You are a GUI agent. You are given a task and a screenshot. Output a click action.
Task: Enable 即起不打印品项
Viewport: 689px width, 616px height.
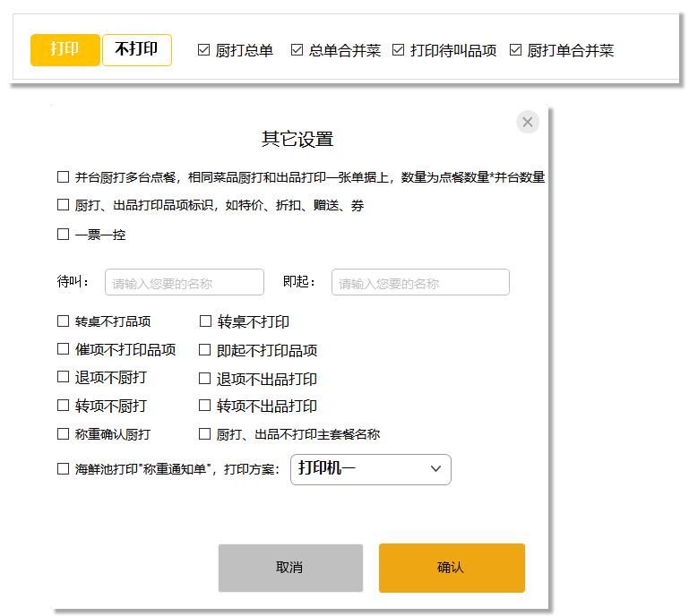point(205,350)
